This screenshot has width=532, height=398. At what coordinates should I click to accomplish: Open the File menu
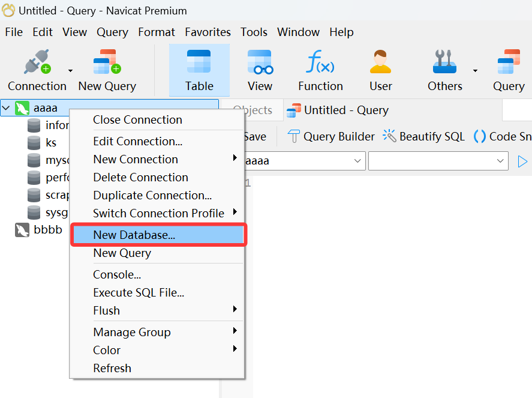point(14,32)
